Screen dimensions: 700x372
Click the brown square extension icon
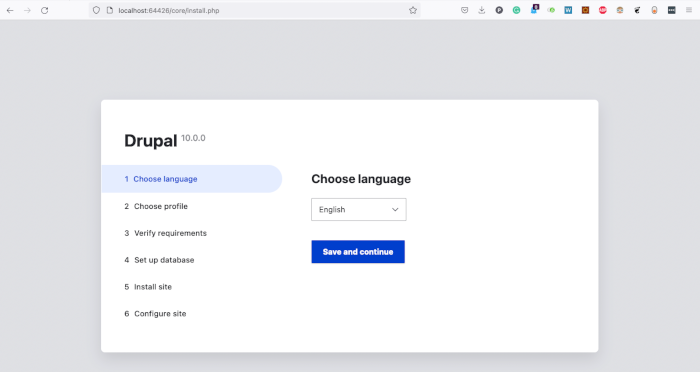click(x=585, y=10)
